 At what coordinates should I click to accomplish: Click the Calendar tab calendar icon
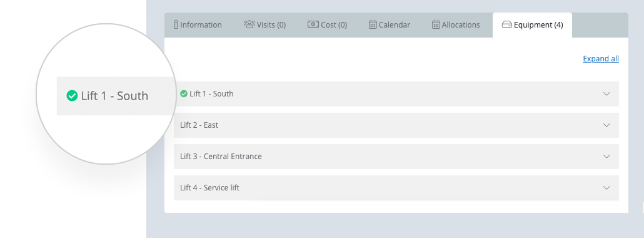pyautogui.click(x=373, y=24)
